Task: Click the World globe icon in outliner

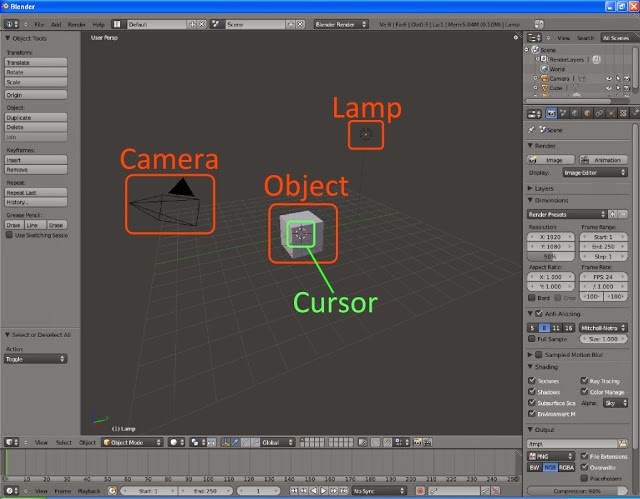Action: pyautogui.click(x=544, y=69)
